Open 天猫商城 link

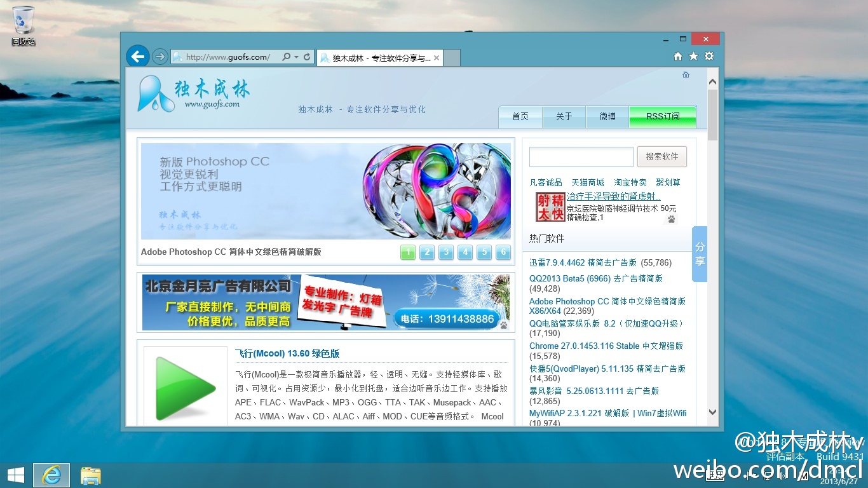[x=588, y=182]
